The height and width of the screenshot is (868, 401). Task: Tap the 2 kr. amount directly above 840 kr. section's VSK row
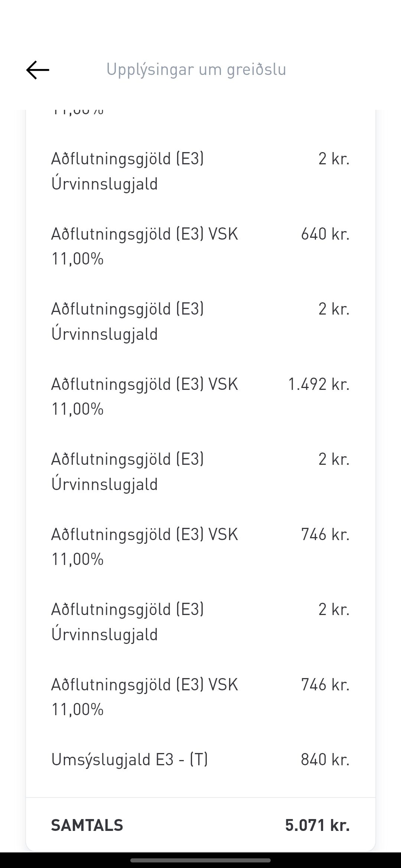pyautogui.click(x=334, y=609)
